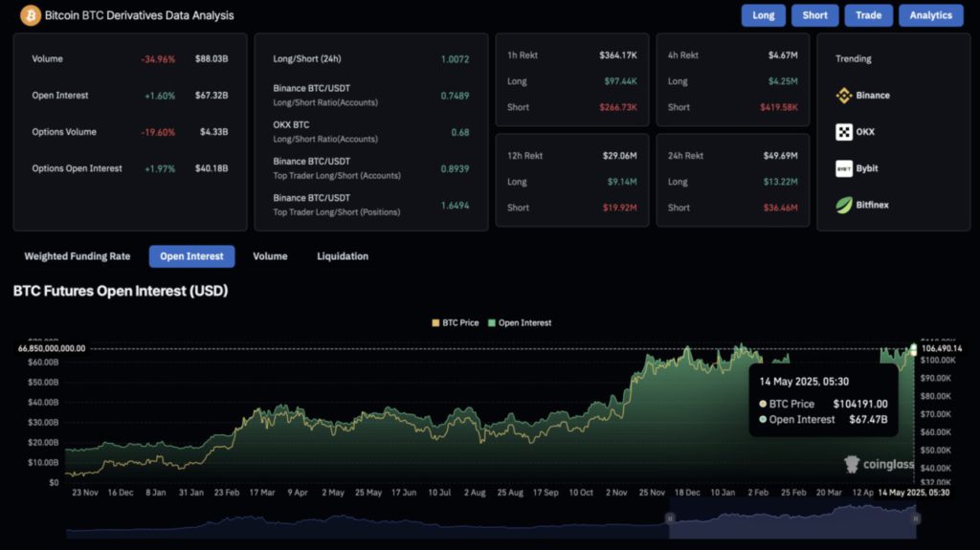980x550 pixels.
Task: Click right handle of chart range slider
Action: tap(916, 518)
